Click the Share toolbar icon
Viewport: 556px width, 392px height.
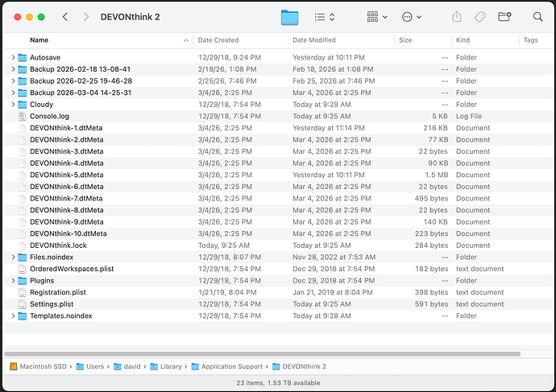point(457,17)
